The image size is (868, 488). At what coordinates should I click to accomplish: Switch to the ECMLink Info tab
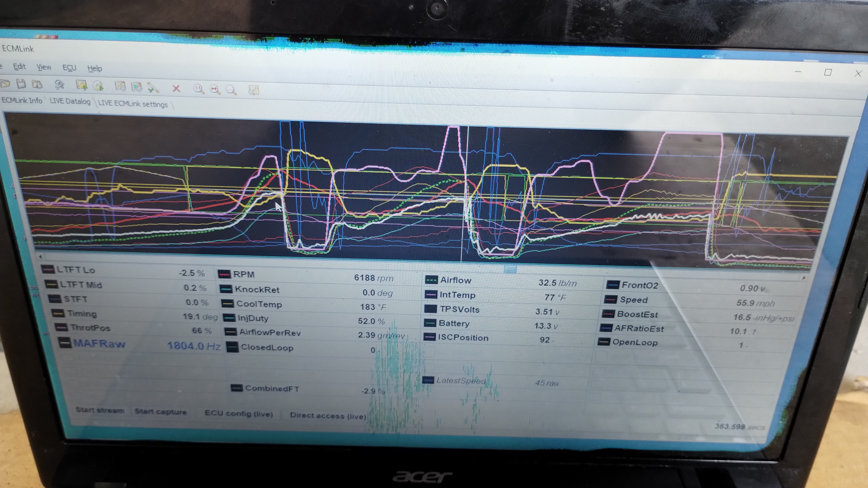22,100
